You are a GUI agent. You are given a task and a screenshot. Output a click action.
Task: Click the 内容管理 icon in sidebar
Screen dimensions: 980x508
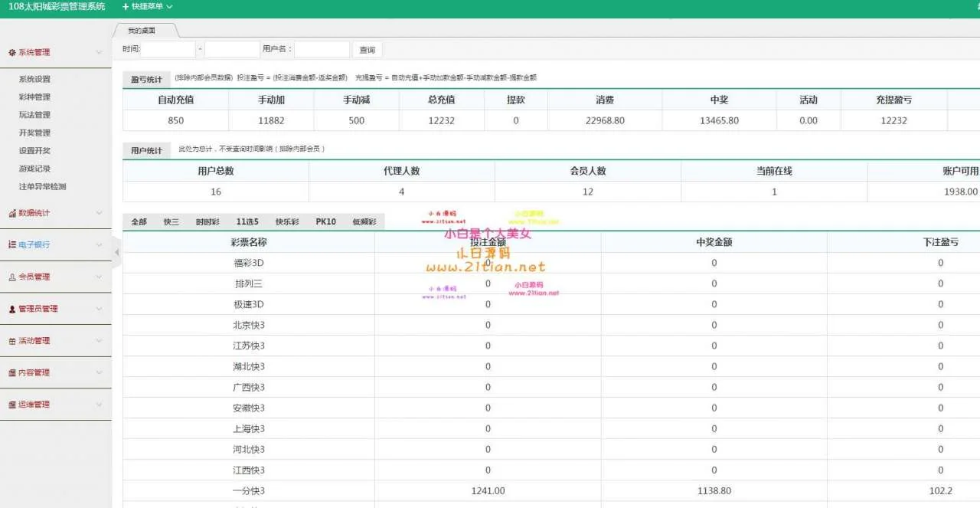point(12,373)
